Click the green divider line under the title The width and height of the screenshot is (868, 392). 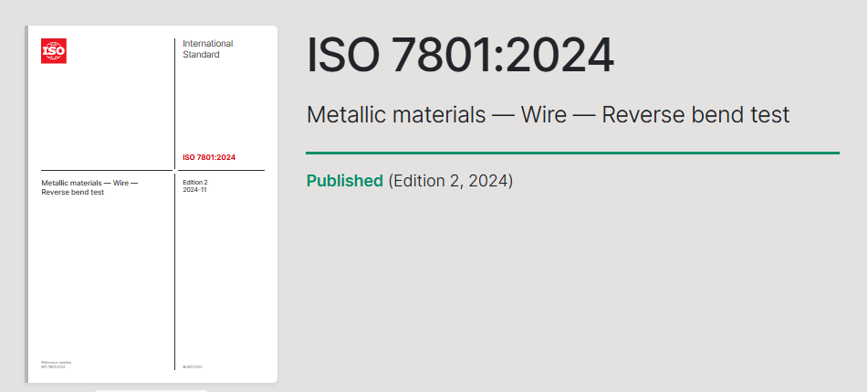pos(572,153)
